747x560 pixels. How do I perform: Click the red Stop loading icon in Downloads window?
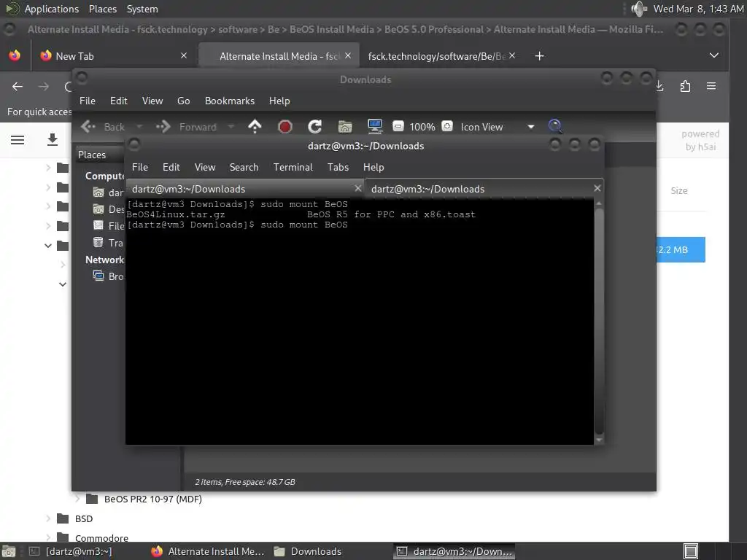pos(285,127)
